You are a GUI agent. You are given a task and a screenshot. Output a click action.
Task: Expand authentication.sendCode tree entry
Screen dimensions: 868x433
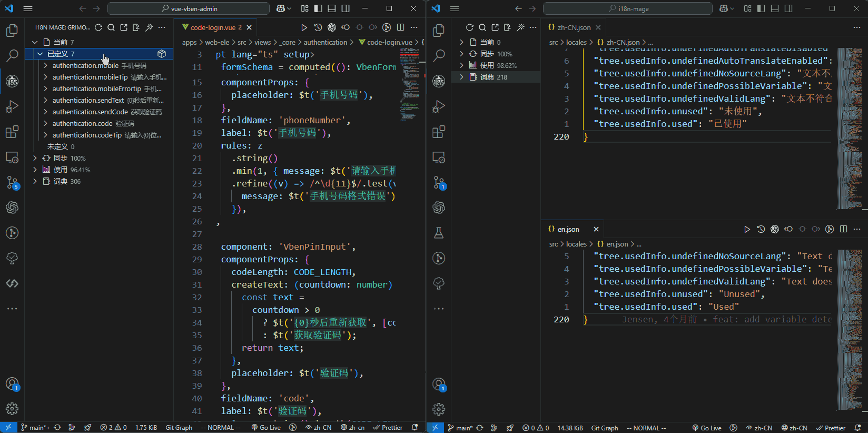(x=46, y=112)
